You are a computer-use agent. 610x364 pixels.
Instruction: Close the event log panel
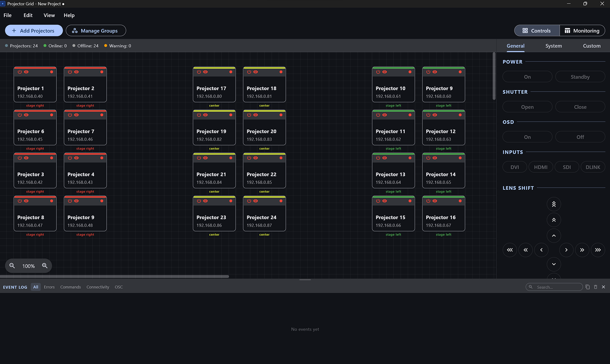point(603,287)
